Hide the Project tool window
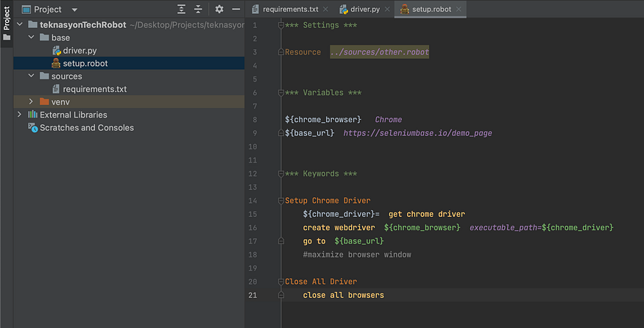The image size is (644, 328). [x=236, y=10]
